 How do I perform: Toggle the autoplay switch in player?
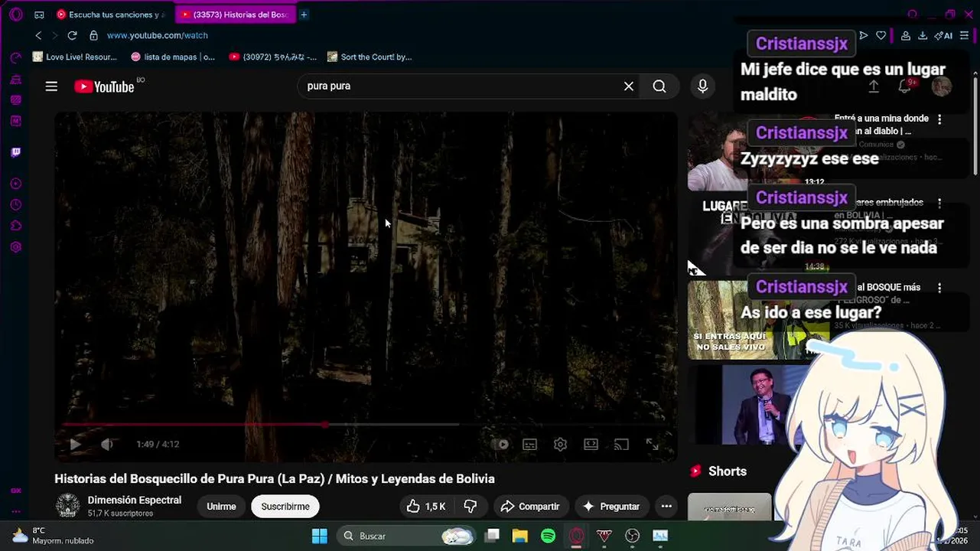pyautogui.click(x=500, y=444)
